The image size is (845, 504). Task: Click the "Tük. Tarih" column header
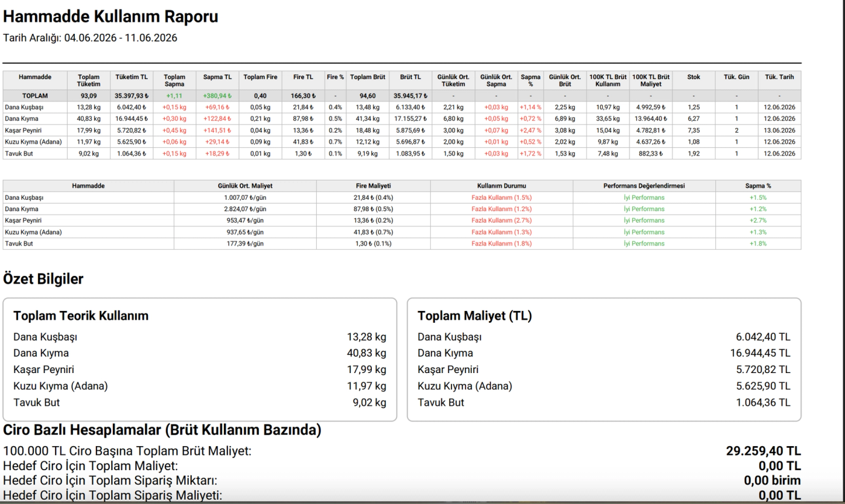coord(779,77)
